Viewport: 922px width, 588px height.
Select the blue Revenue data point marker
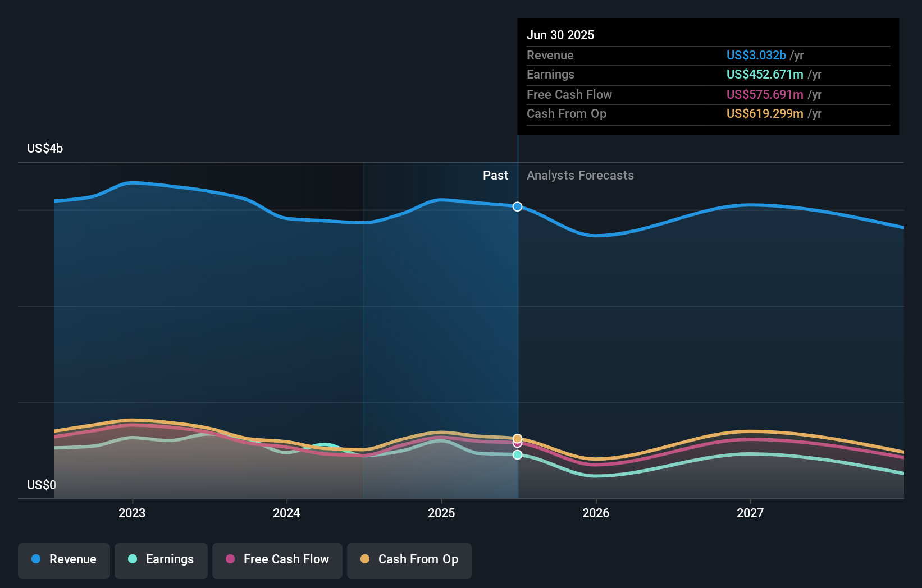coord(517,206)
